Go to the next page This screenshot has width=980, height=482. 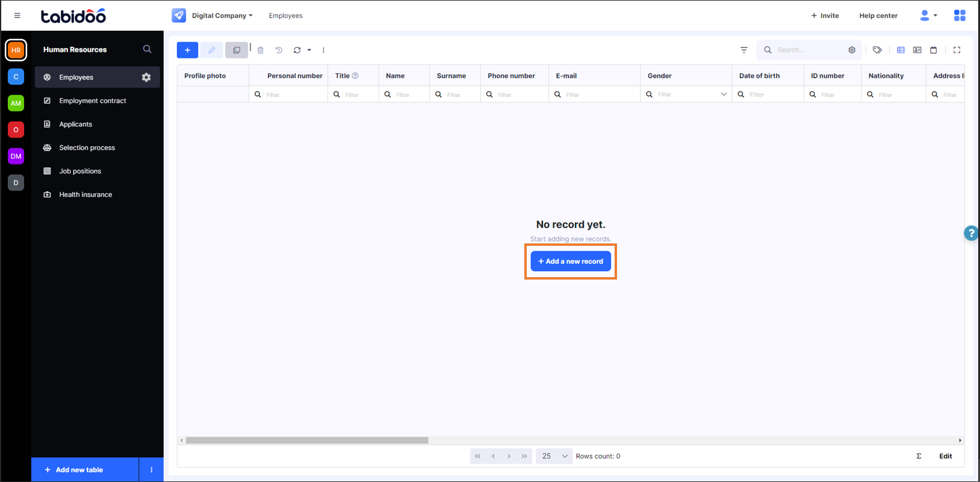tap(509, 456)
